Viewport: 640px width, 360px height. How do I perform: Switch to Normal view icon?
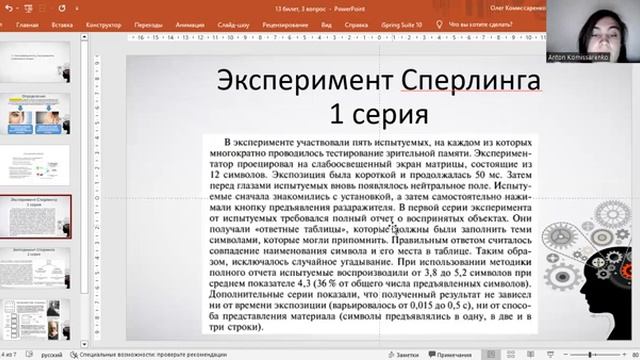(x=491, y=354)
